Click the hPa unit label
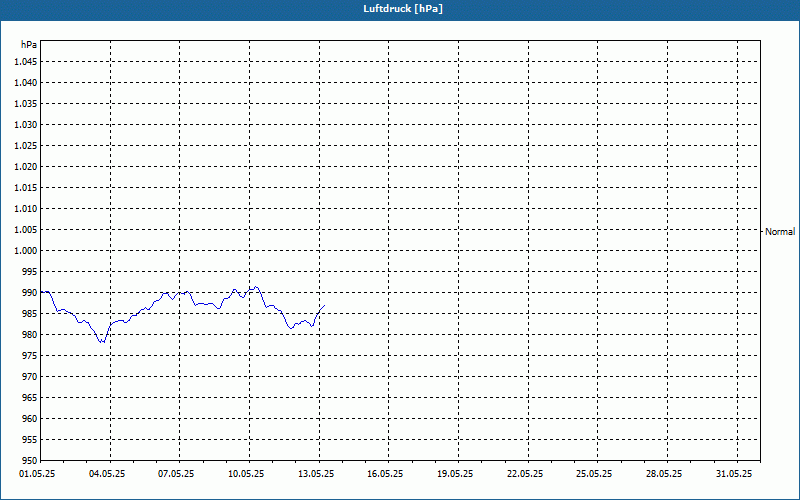This screenshot has width=800, height=500. click(29, 45)
